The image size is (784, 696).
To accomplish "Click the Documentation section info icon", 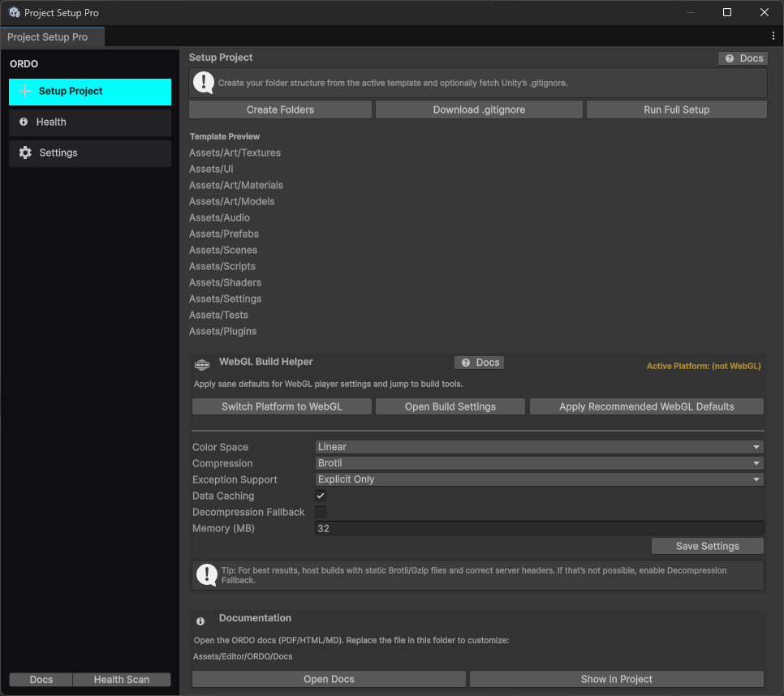I will point(200,621).
